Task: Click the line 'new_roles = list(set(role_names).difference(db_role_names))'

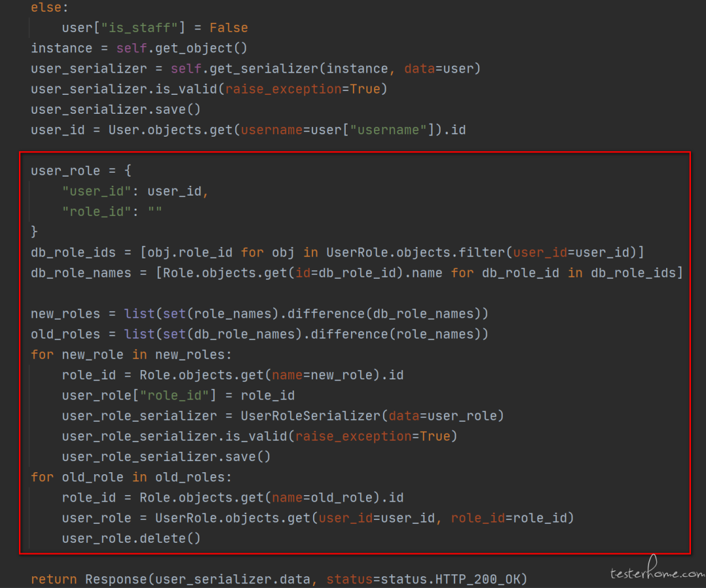Action: click(x=260, y=313)
